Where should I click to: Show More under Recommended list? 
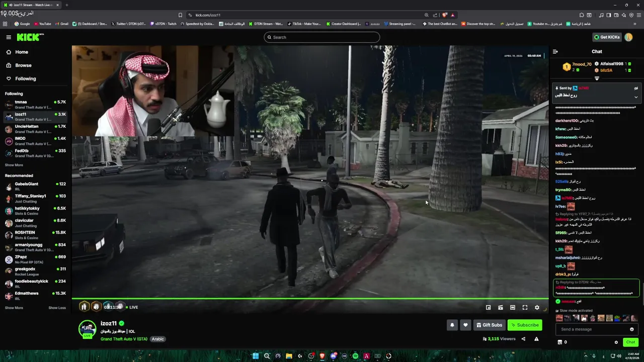click(14, 308)
